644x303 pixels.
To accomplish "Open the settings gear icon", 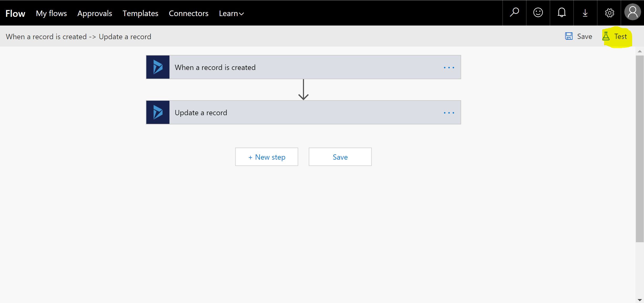I will coord(609,13).
